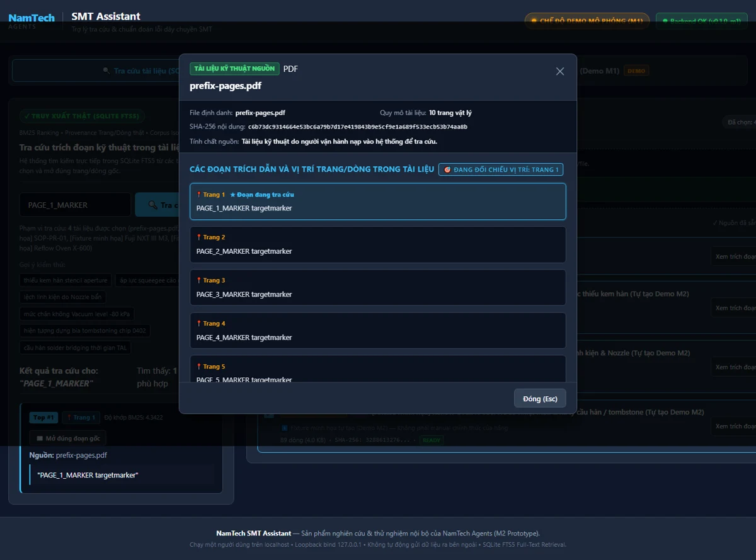Select the Trang 3 citation text 'PAGE_3_MARKER targetmarker'
Viewport: 756px width, 560px height.
click(x=244, y=294)
